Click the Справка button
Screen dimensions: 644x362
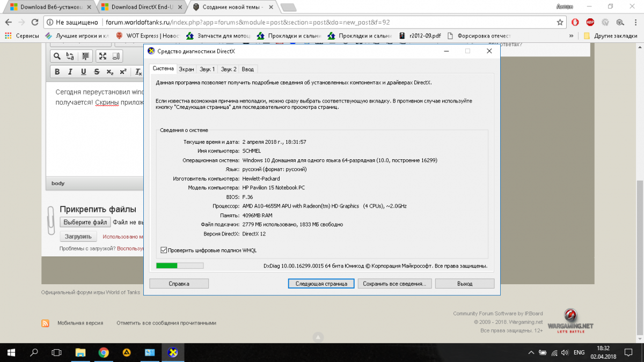pos(179,284)
